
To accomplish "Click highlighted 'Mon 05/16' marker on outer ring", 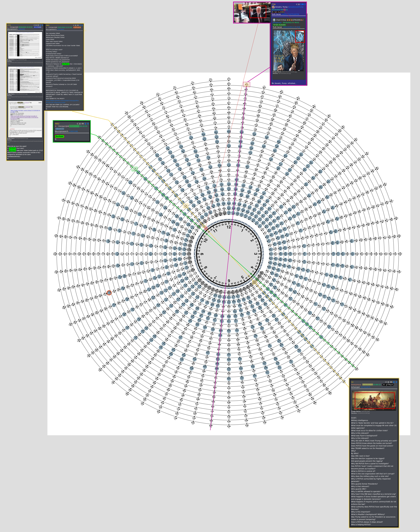I will (x=247, y=84).
